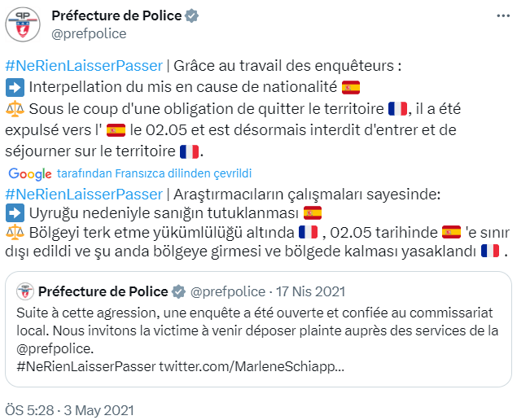Click the scales emoji in the French text
Viewport: 517px width, 420px height.
pyautogui.click(x=15, y=109)
